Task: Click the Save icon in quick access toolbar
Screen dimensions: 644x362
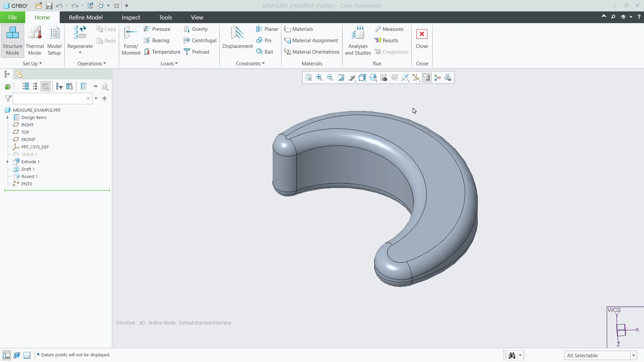Action: tap(49, 6)
